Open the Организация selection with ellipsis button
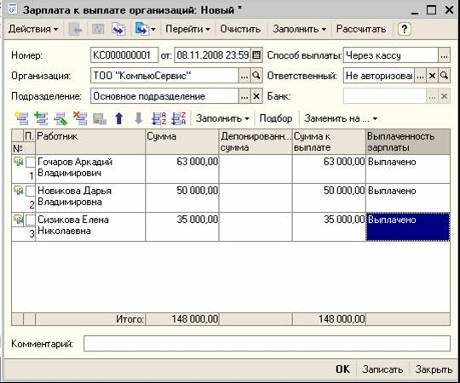 tap(244, 76)
